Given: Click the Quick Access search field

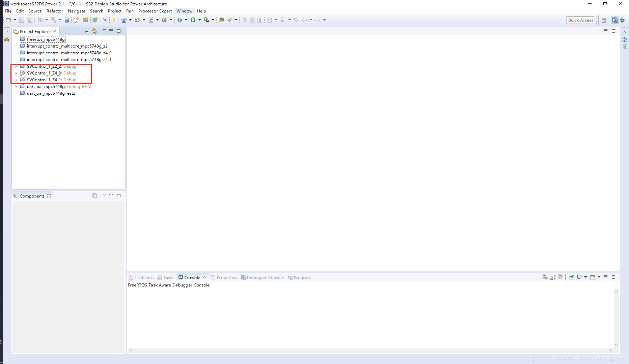Looking at the screenshot, I should pyautogui.click(x=580, y=20).
